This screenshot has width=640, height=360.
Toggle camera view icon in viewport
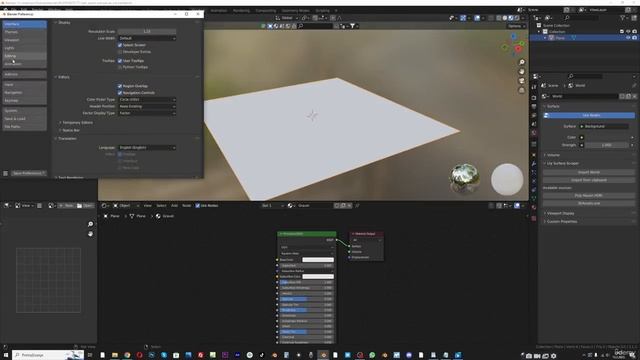[522, 81]
